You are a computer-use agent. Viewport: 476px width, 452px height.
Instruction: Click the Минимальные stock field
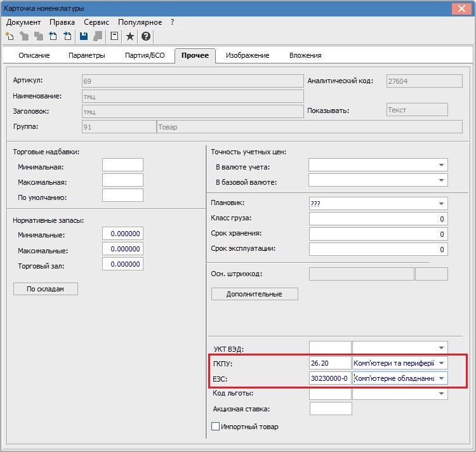point(122,234)
